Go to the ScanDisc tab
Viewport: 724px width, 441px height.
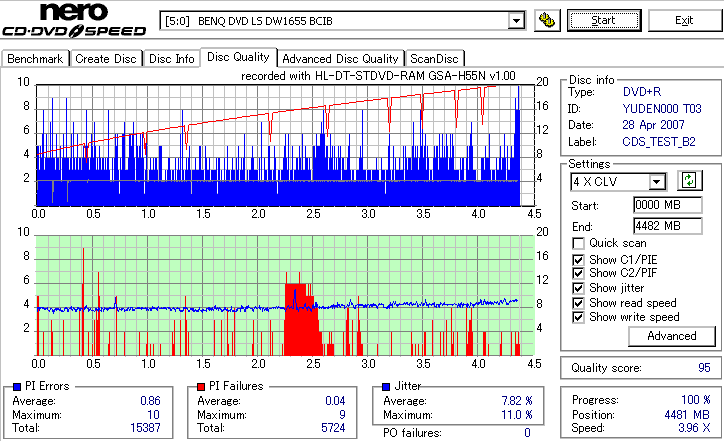(x=434, y=59)
